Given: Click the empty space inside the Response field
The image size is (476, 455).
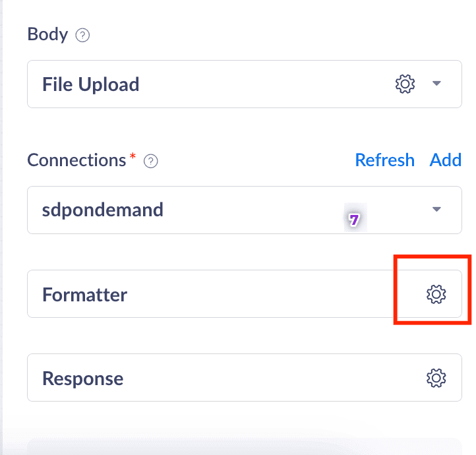Looking at the screenshot, I should [x=264, y=378].
